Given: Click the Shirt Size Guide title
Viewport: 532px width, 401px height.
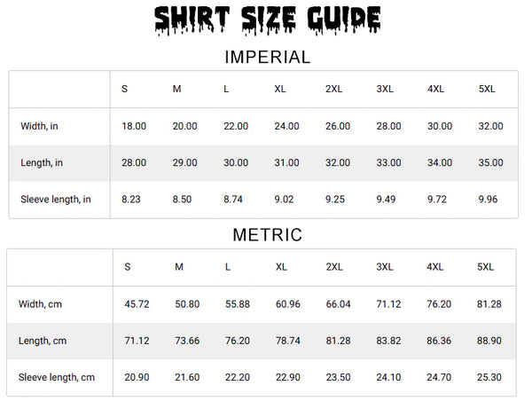Looking at the screenshot, I should point(267,20).
